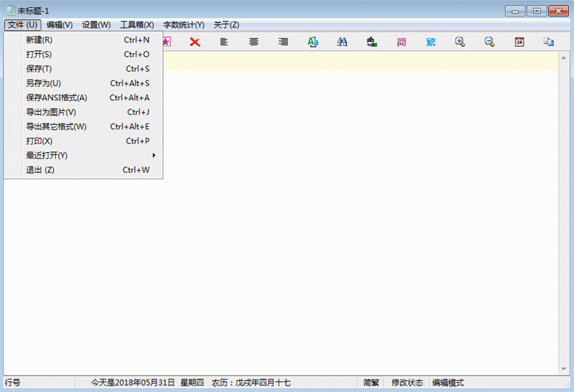
Task: Choose 打印(X) from the file menu
Action: [x=84, y=141]
